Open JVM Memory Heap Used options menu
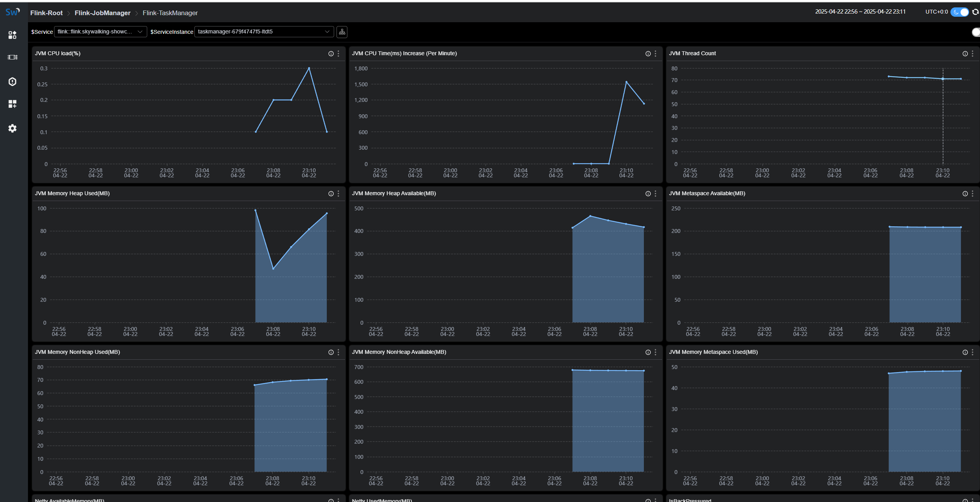 [338, 194]
